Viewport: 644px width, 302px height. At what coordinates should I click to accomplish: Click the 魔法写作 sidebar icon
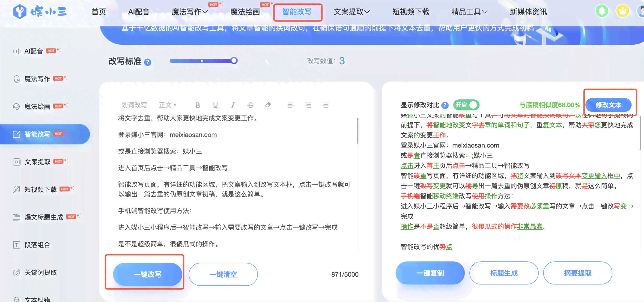(x=17, y=79)
